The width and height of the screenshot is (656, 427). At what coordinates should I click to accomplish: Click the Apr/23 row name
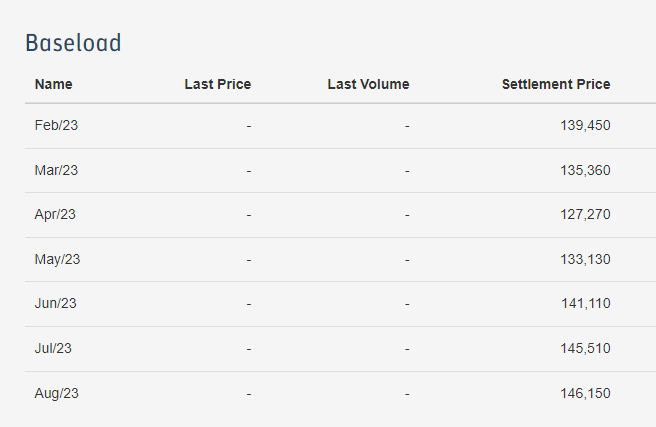click(x=55, y=214)
